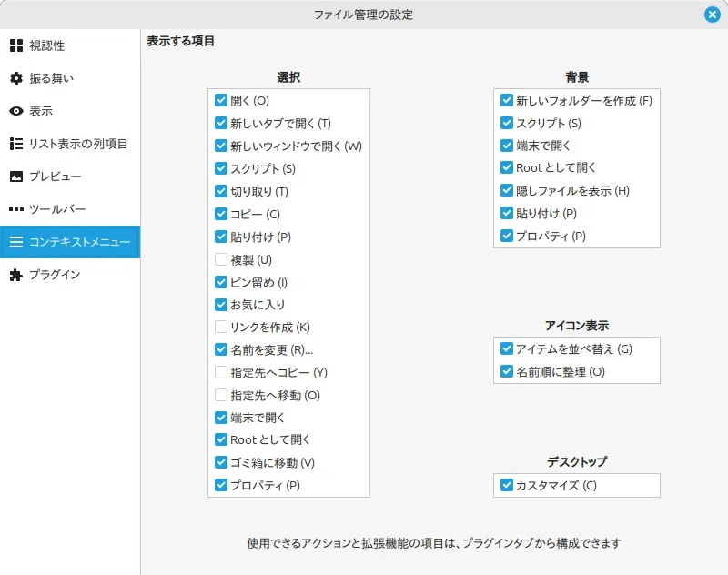Enable 指定先へ移動 (O) checkbox

221,395
